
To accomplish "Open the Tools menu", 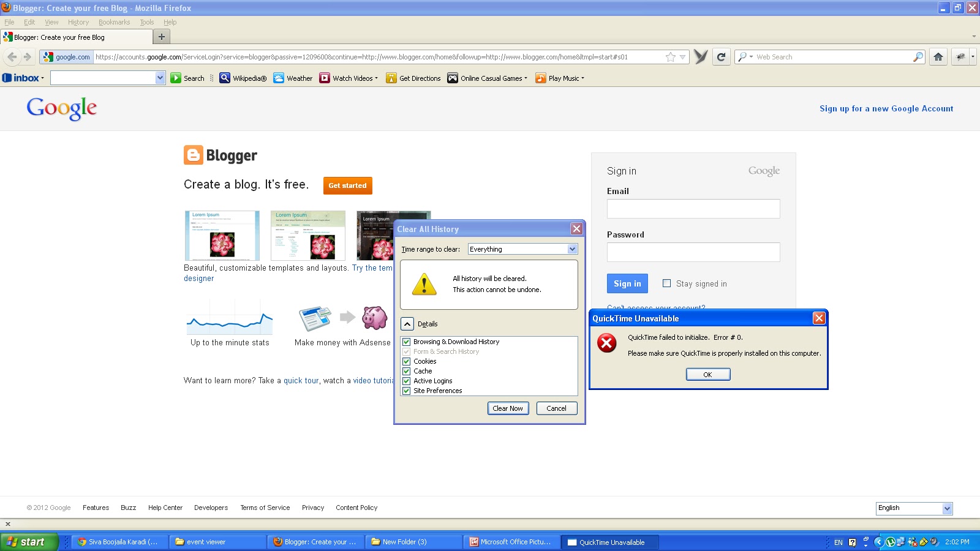I will pos(147,22).
